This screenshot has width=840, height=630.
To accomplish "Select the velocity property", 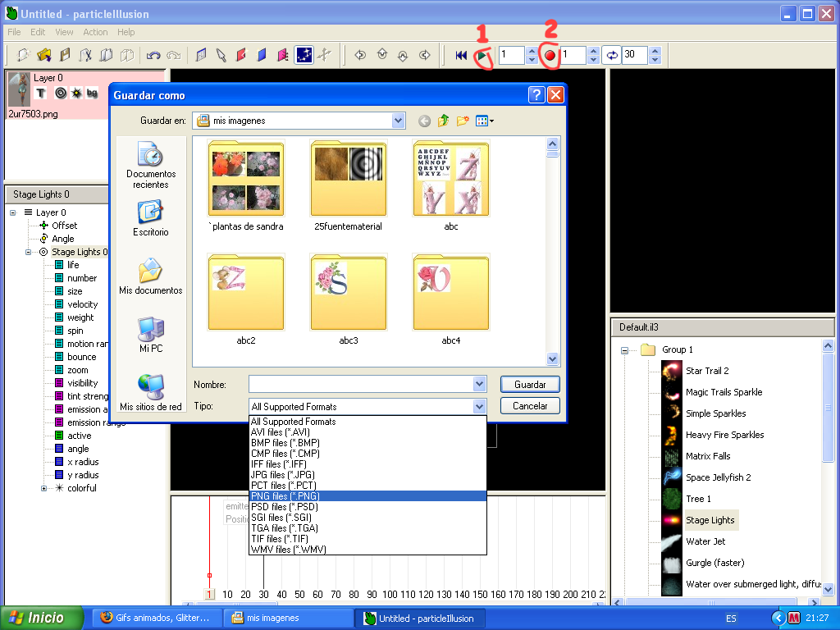I will [x=83, y=304].
